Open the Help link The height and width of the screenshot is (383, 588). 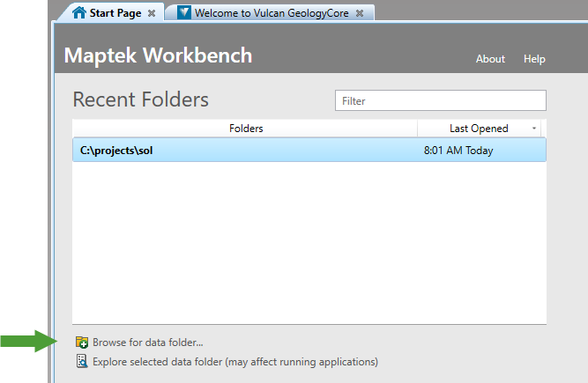tap(534, 59)
